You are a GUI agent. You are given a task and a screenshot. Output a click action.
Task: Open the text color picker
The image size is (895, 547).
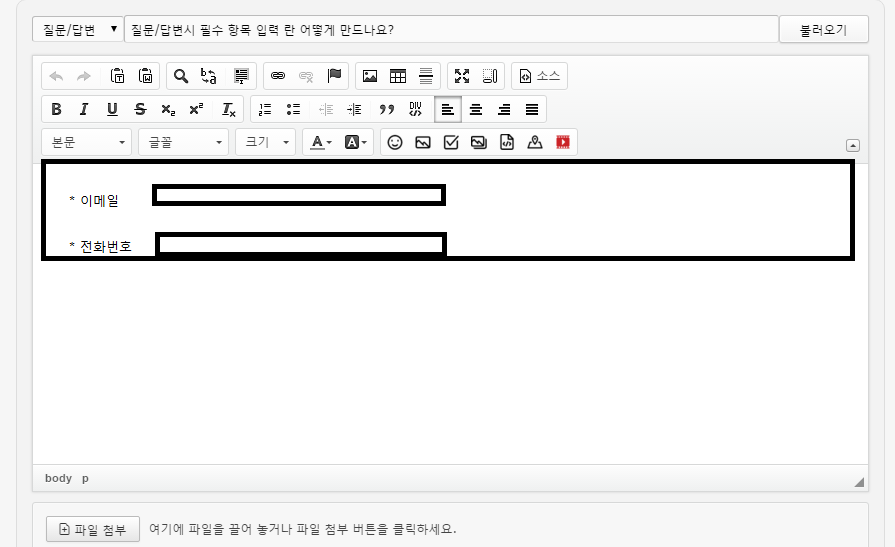click(x=321, y=142)
